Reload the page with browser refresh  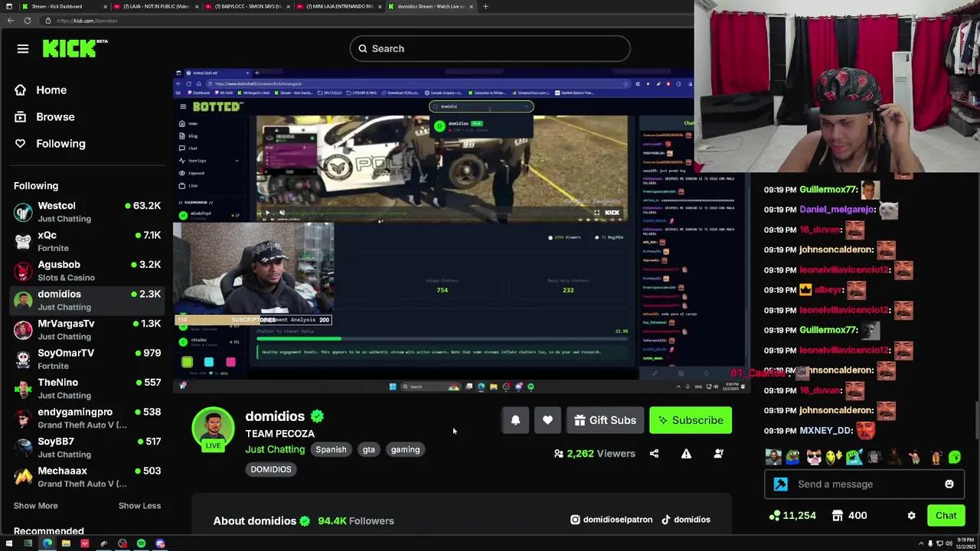click(27, 21)
